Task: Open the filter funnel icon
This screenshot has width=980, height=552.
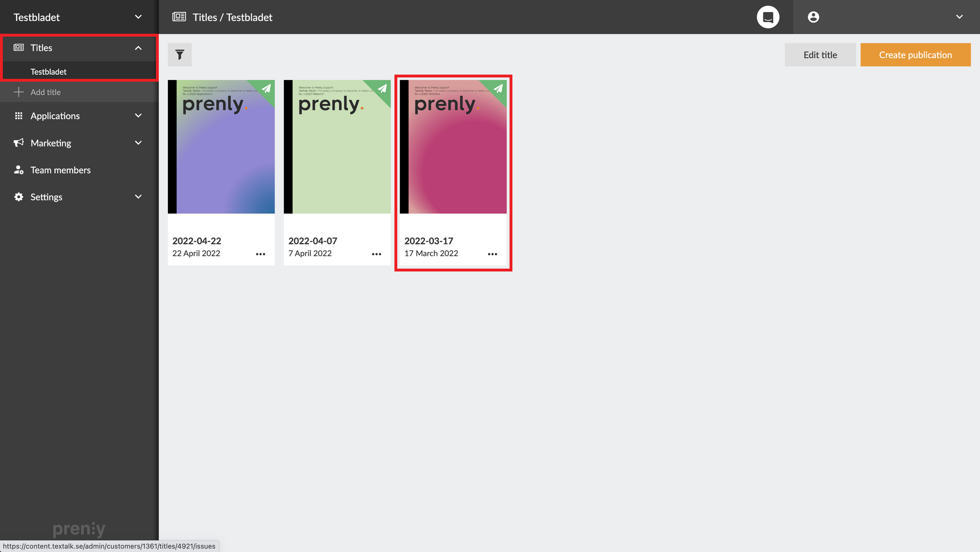Action: [179, 55]
